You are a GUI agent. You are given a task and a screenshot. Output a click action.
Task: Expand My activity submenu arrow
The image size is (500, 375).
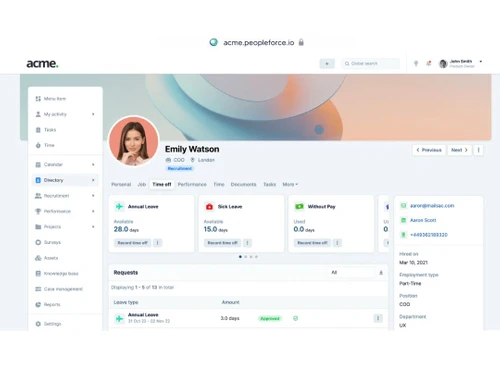(93, 114)
